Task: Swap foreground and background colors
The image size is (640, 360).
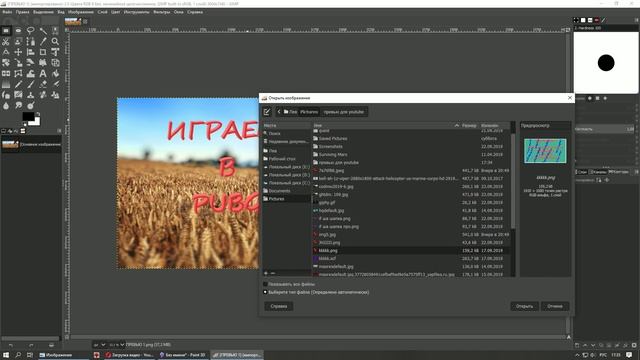Action: point(38,114)
